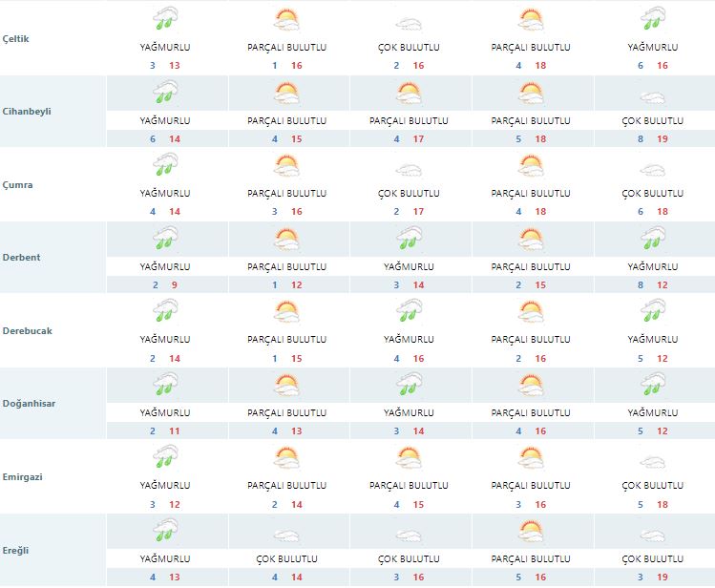Click the rainy icon in Emirgazi row

166,458
